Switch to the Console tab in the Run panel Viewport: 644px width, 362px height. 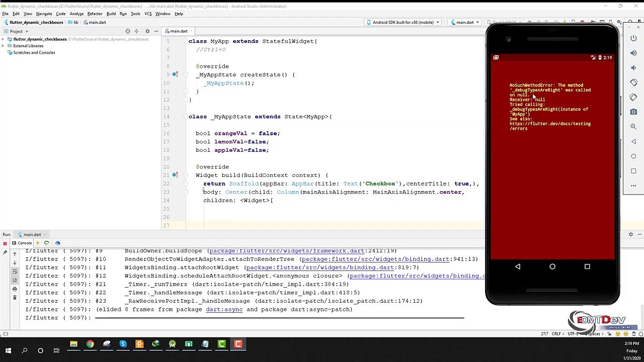pyautogui.click(x=22, y=243)
